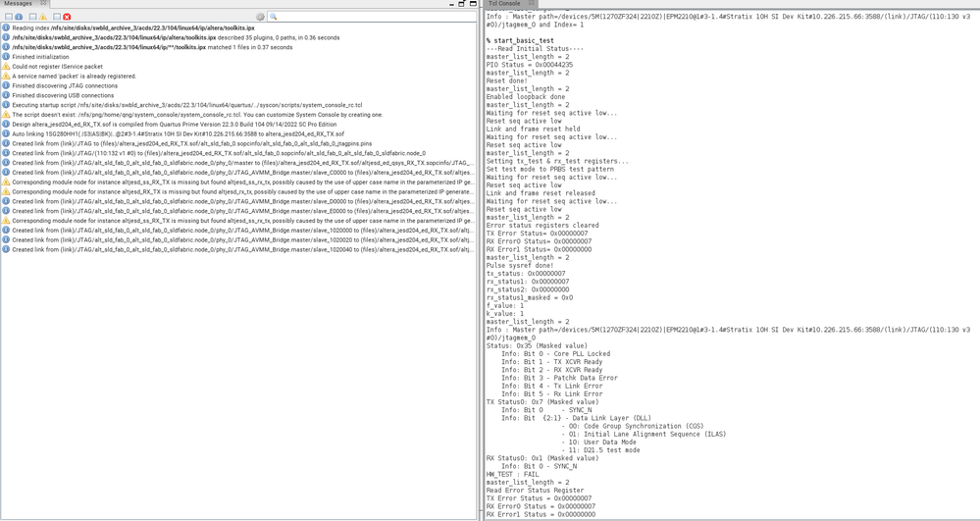Image resolution: width=980 pixels, height=521 pixels.
Task: Click 'HW_TEST : FAIL' result line
Action: point(512,475)
